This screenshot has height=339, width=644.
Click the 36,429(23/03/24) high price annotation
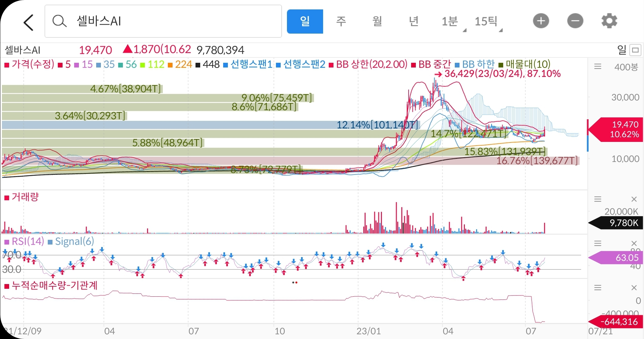point(497,74)
